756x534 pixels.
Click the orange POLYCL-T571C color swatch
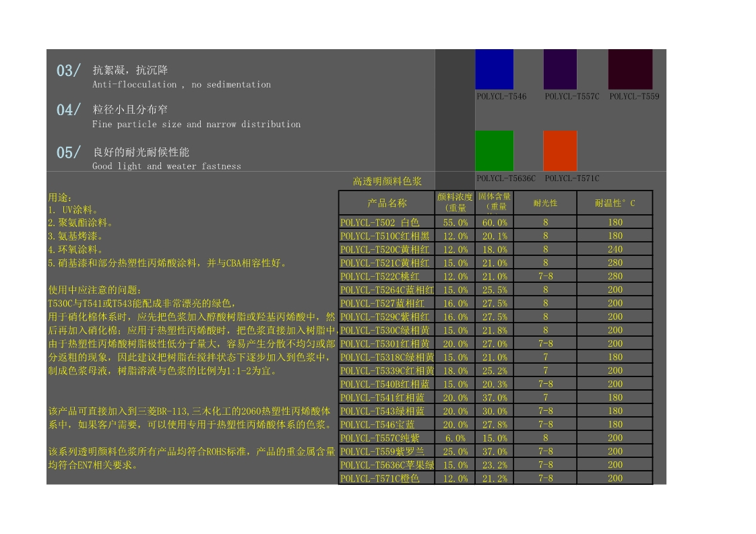[560, 151]
